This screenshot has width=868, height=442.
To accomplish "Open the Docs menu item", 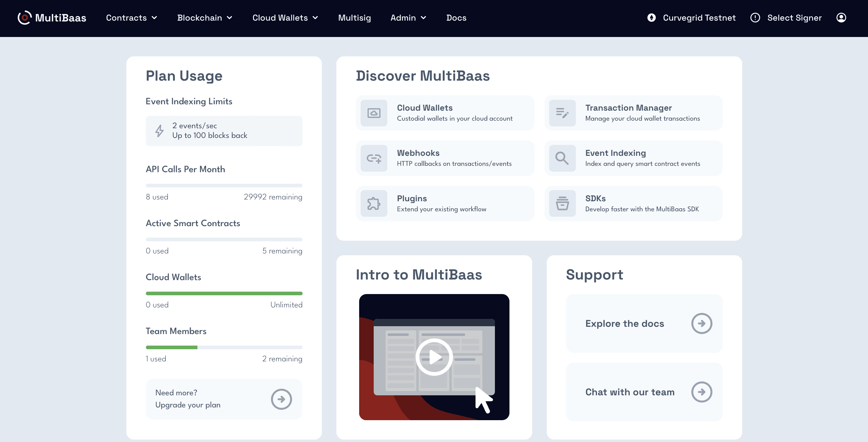I will pos(456,18).
